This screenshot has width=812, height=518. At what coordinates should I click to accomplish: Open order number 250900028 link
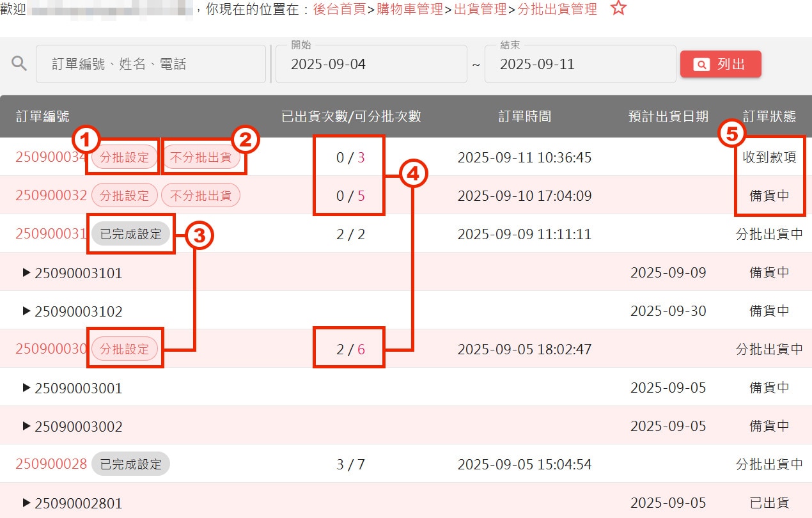pos(51,464)
